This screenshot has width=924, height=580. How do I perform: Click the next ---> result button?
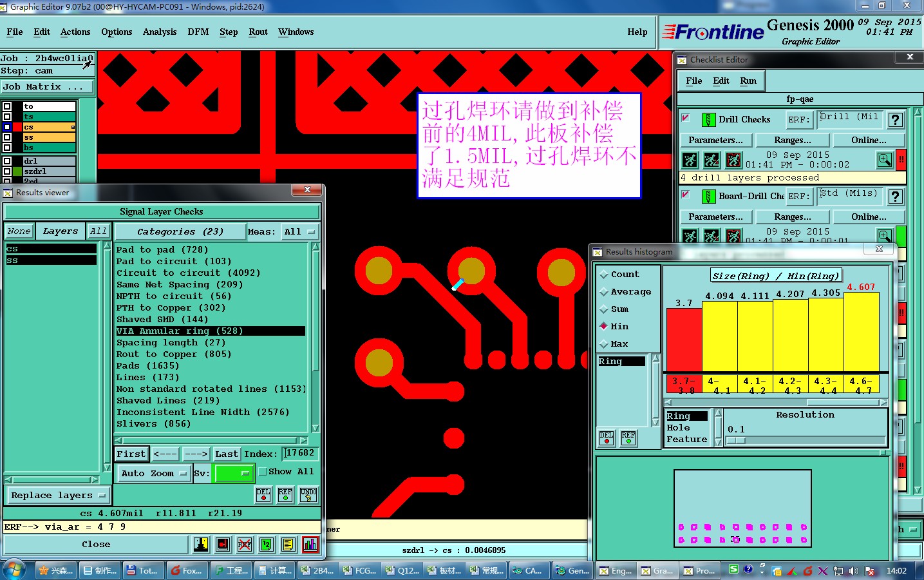click(196, 454)
